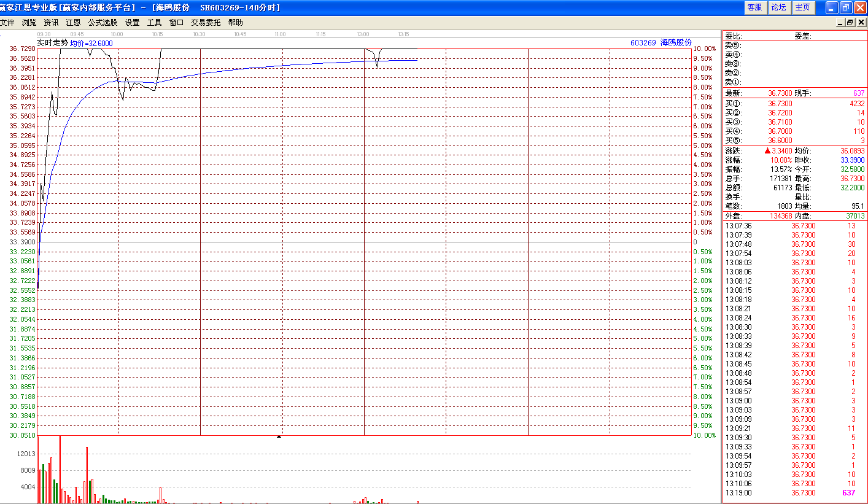Viewport: 868px width, 504px height.
Task: Click the 买⑤ bid price 36.6000
Action: pos(780,141)
